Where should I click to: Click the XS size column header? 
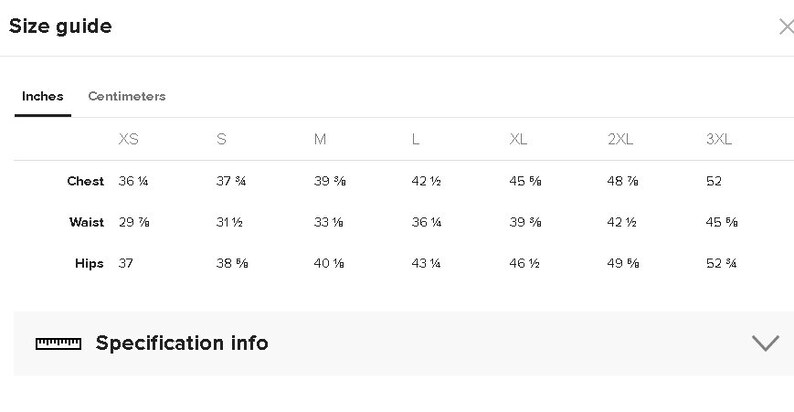pyautogui.click(x=128, y=139)
